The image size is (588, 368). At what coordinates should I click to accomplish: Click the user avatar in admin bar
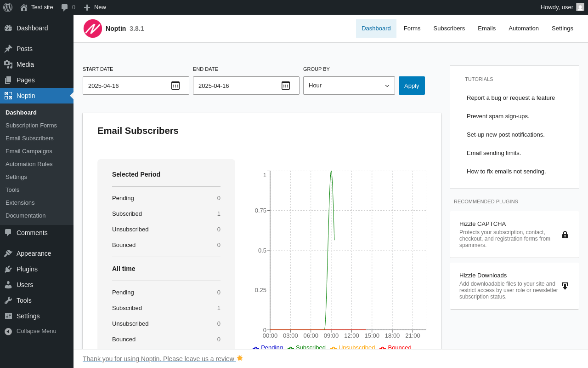580,7
